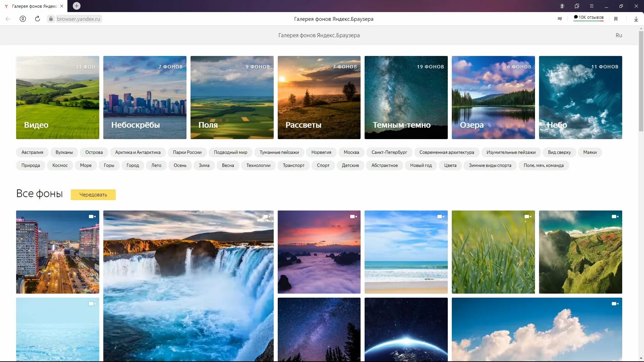Open the Озера collection card

click(x=493, y=98)
